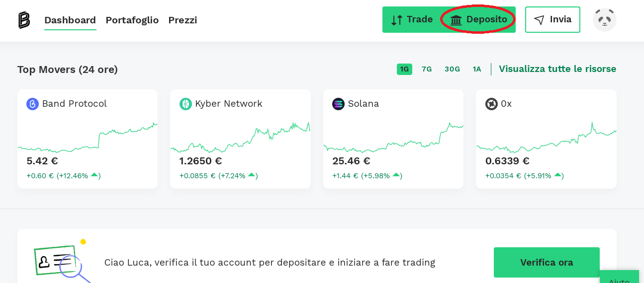644x283 pixels.
Task: Switch to the 30G time range
Action: pyautogui.click(x=452, y=69)
